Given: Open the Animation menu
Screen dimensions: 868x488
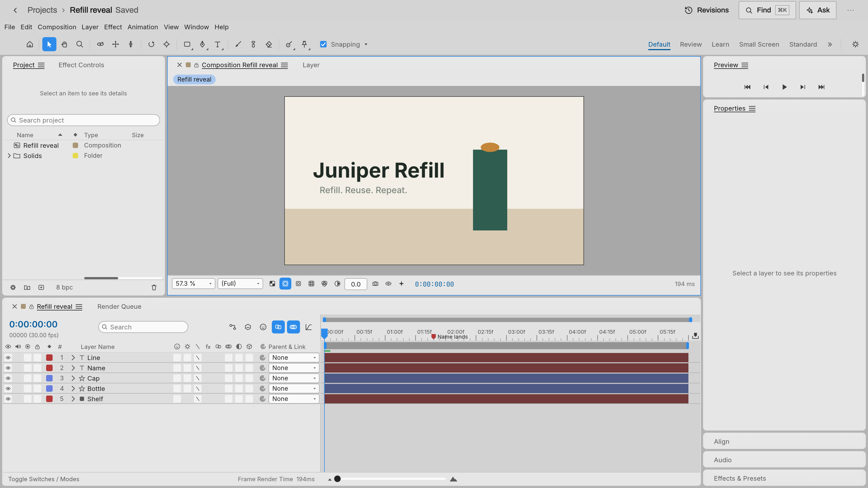Looking at the screenshot, I should point(142,27).
